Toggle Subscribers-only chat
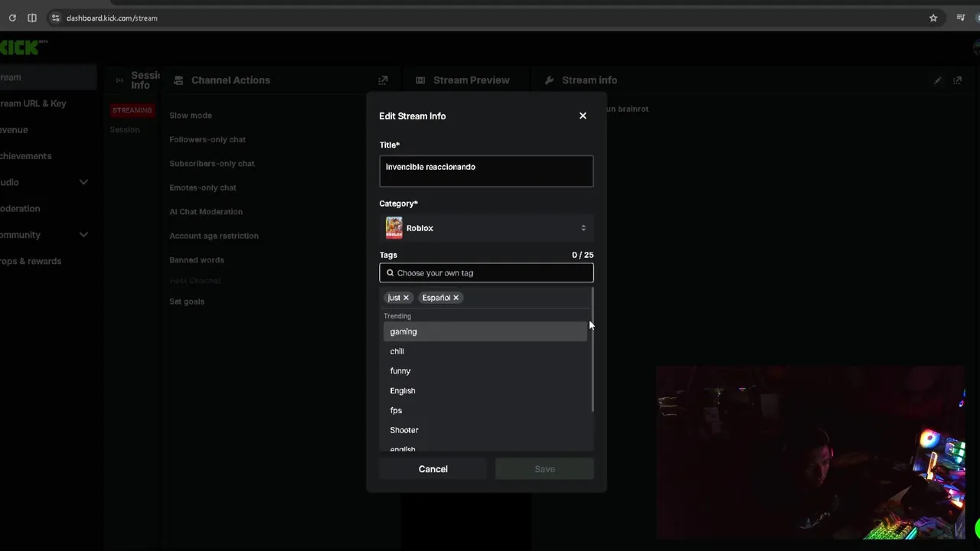The height and width of the screenshot is (551, 980). [212, 164]
